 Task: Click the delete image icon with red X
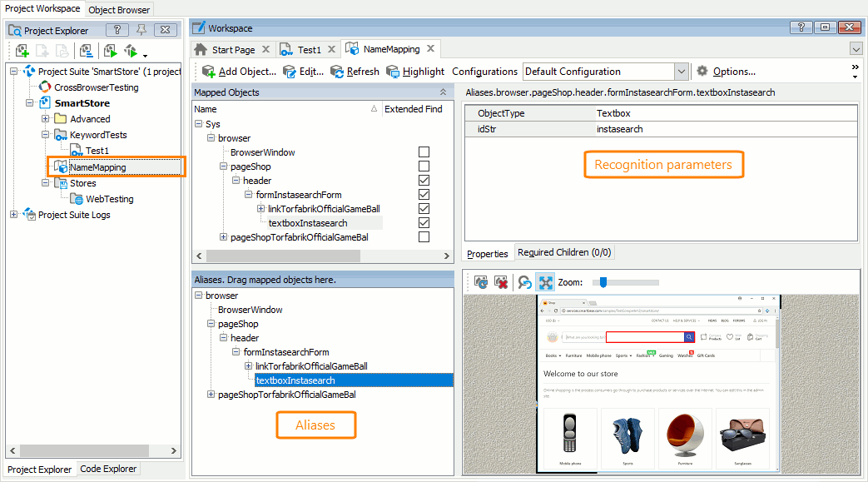(x=501, y=283)
